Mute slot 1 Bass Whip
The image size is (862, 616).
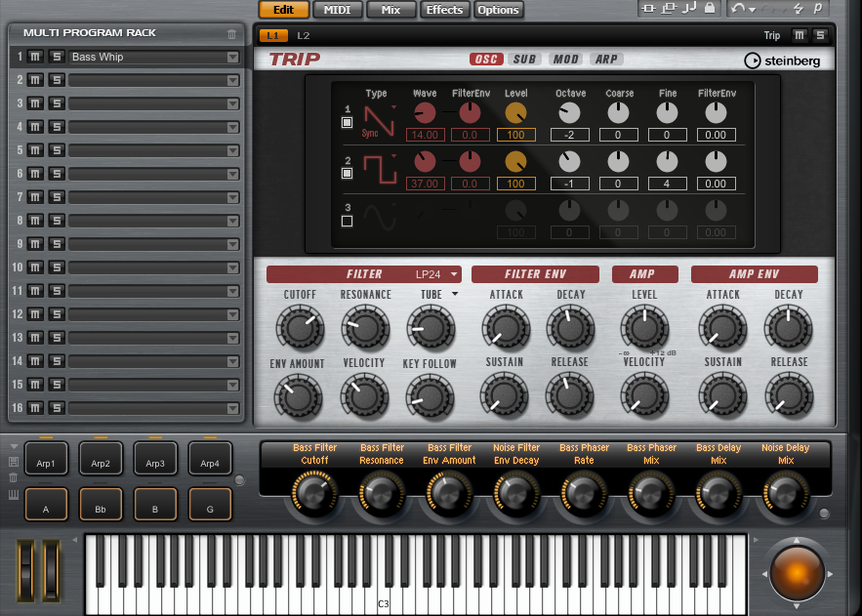tap(35, 57)
